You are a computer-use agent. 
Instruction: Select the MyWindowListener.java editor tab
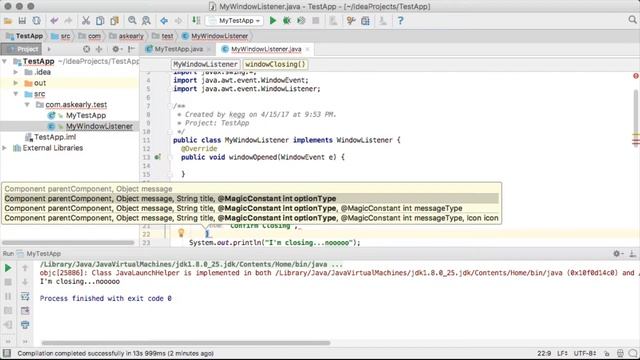tap(266, 49)
